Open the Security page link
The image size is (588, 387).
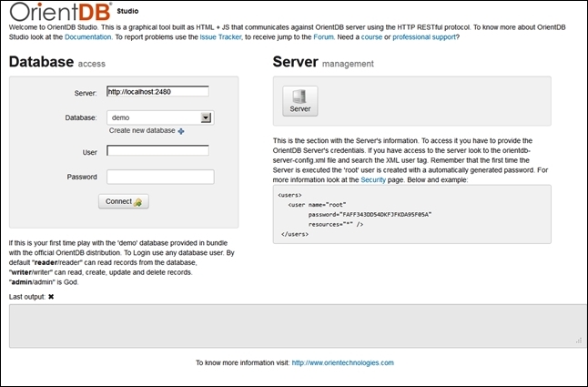tap(373, 180)
